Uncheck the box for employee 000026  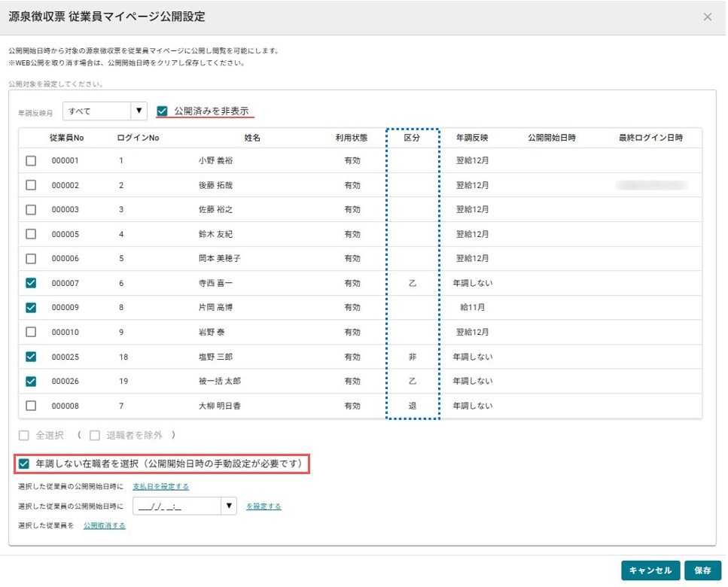[31, 382]
